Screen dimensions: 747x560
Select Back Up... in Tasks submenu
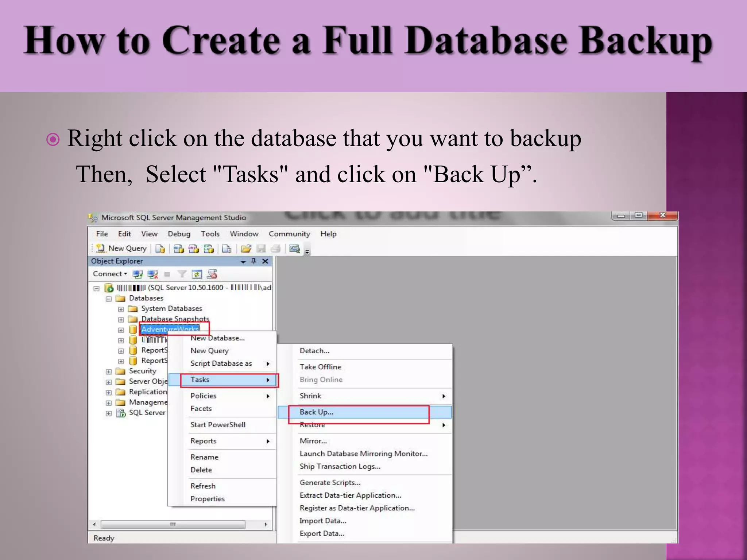click(316, 412)
